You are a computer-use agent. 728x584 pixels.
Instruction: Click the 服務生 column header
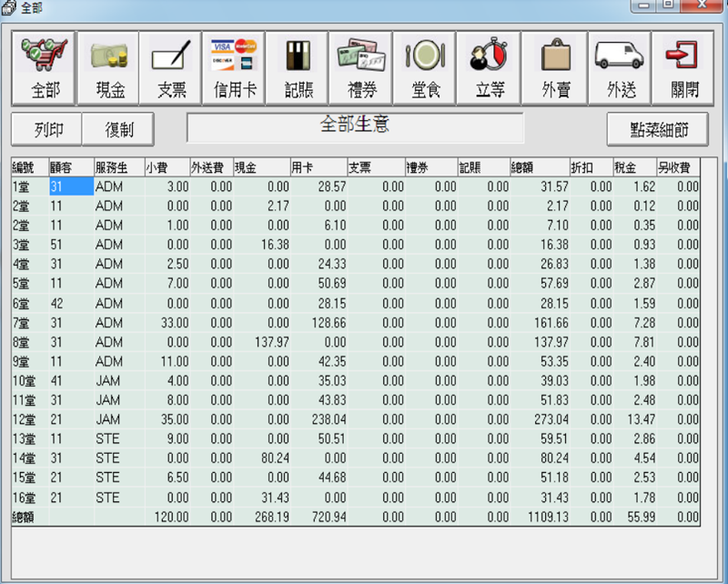(119, 167)
